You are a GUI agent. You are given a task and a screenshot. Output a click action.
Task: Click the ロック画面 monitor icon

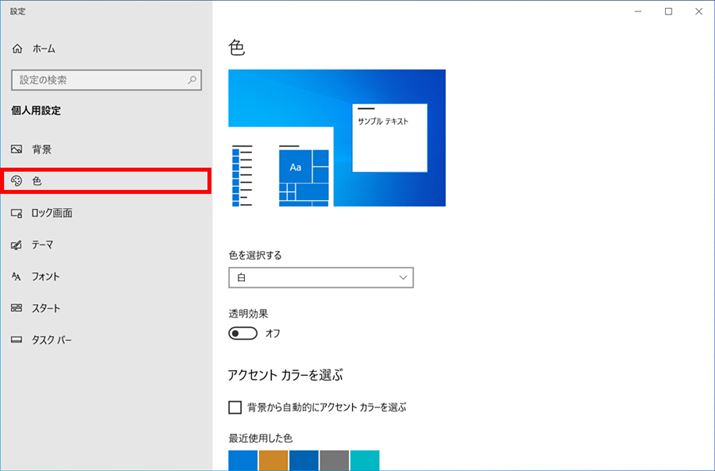pyautogui.click(x=16, y=213)
